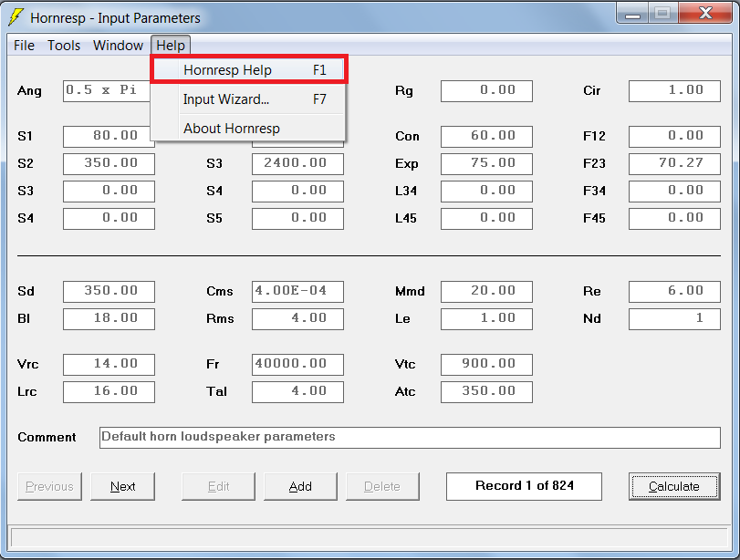The width and height of the screenshot is (740, 560).
Task: Click the Exp field with 75.00
Action: [486, 163]
